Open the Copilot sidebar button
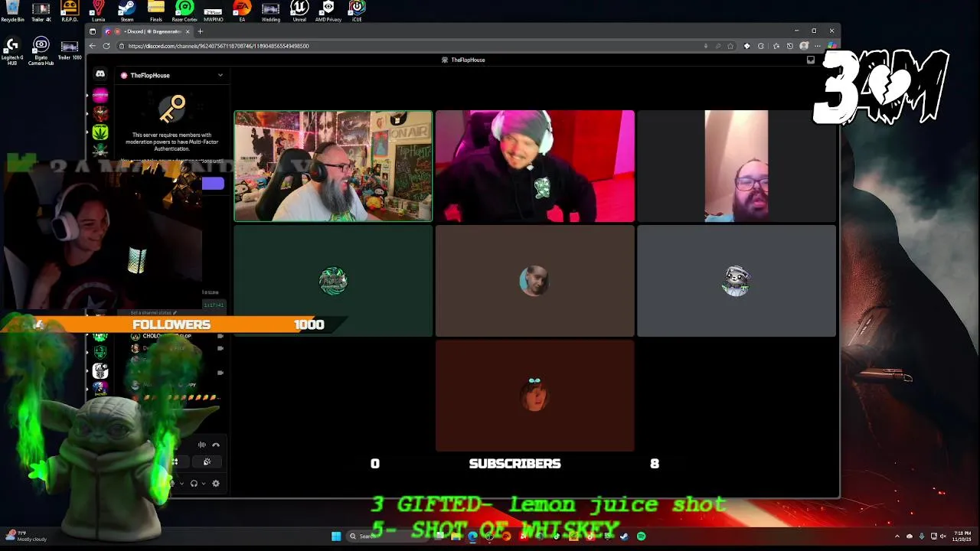The image size is (980, 551). tap(831, 46)
